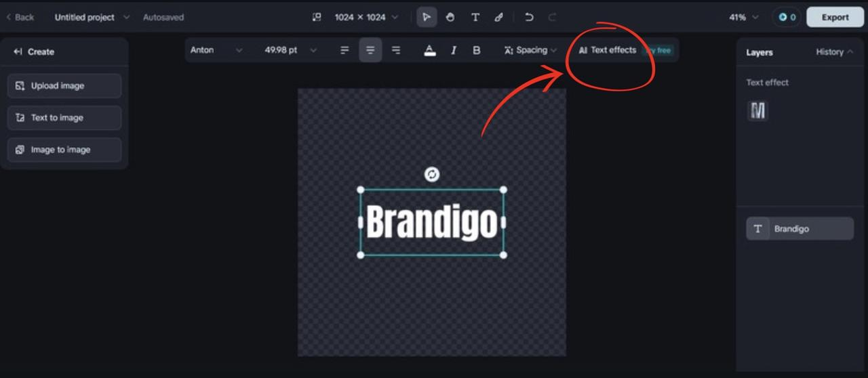This screenshot has height=378, width=868.
Task: Open the 41% zoom dropdown
Action: tap(744, 18)
